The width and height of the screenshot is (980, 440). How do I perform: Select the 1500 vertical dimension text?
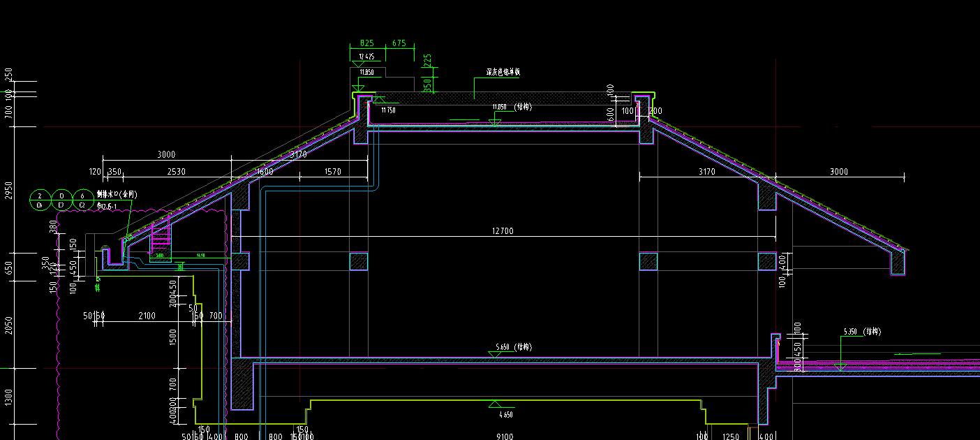pyautogui.click(x=174, y=337)
